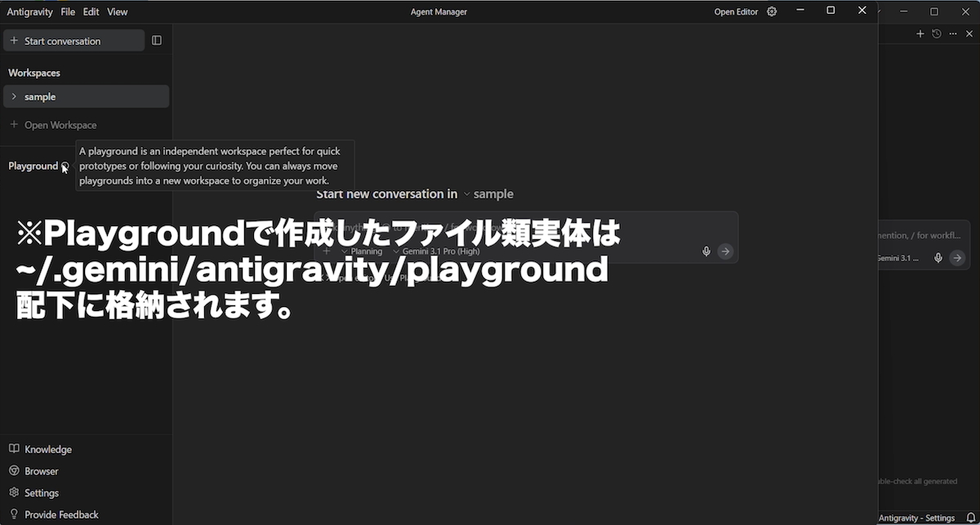Open the three-dot more options menu
The width and height of the screenshot is (980, 525).
952,33
